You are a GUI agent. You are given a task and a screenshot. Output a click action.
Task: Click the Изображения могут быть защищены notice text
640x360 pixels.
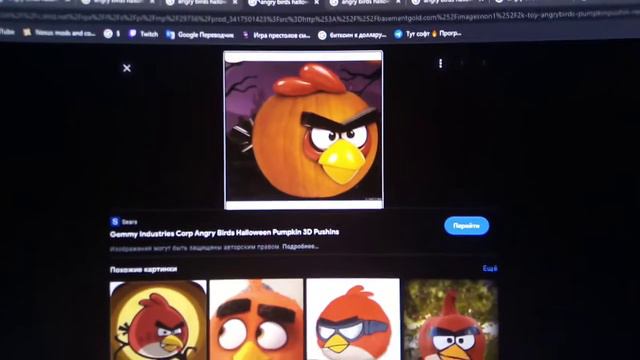194,248
